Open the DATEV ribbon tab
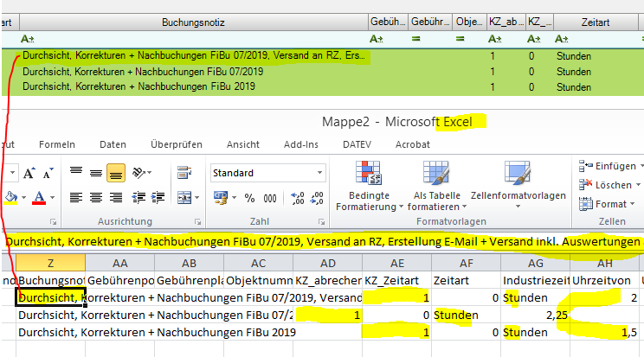 357,144
